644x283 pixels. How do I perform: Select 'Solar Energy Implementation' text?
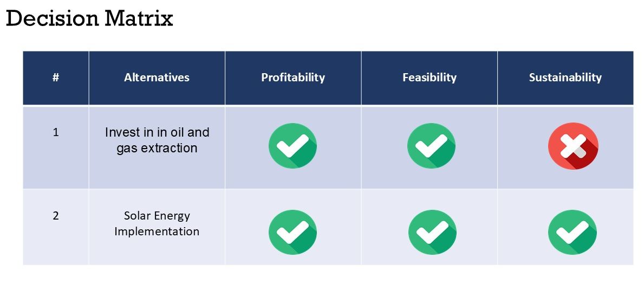coord(157,223)
